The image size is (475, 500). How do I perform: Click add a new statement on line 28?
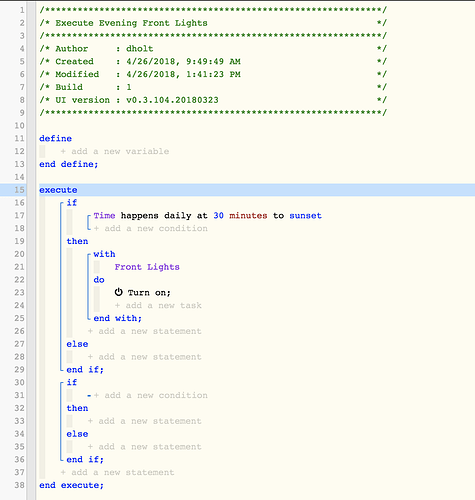click(144, 357)
